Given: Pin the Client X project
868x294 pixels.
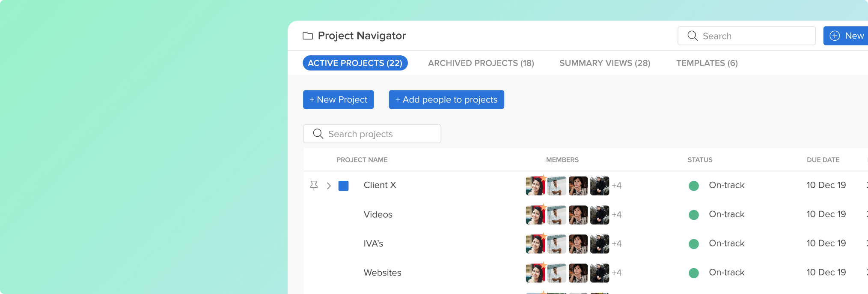Looking at the screenshot, I should coord(314,186).
